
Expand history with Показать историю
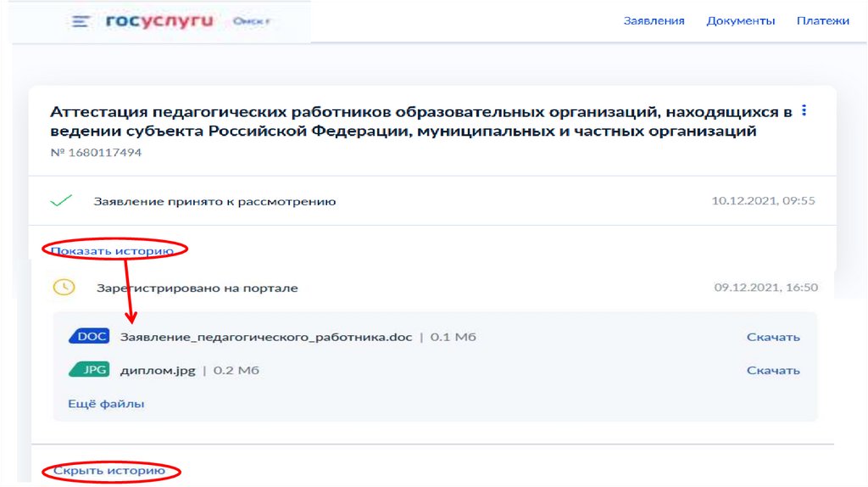click(x=112, y=250)
